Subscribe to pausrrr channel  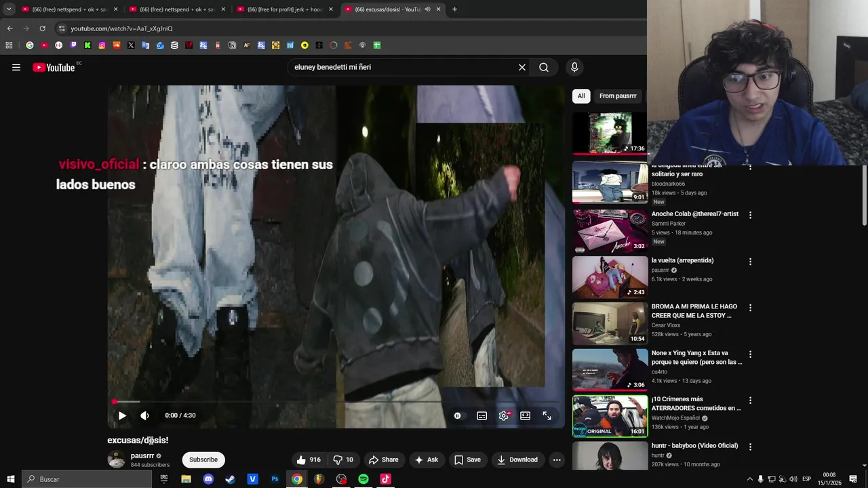pyautogui.click(x=203, y=460)
